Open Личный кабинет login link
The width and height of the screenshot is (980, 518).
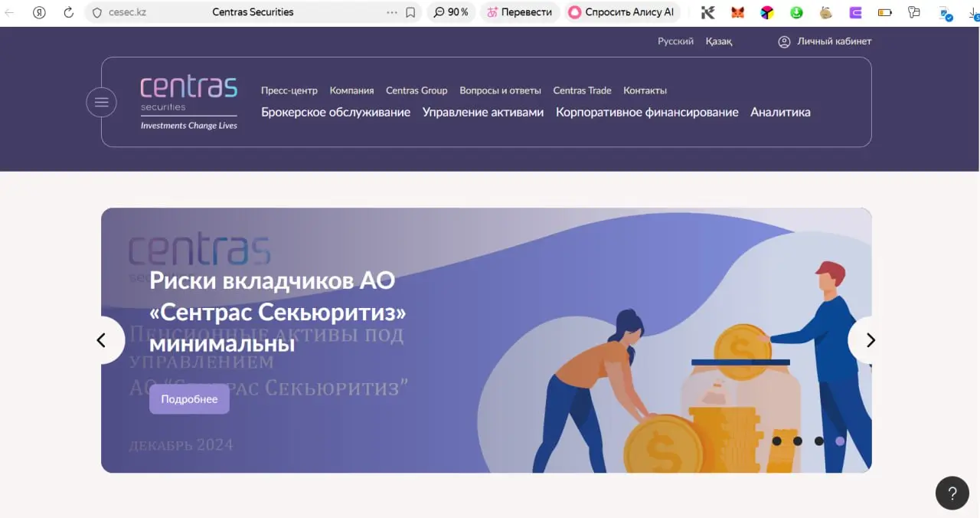(834, 41)
